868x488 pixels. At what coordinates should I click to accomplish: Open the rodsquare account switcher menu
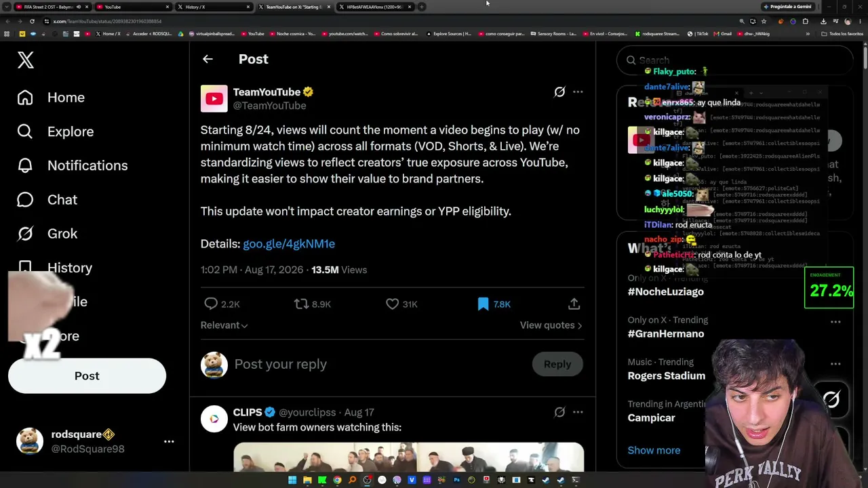coord(169,441)
